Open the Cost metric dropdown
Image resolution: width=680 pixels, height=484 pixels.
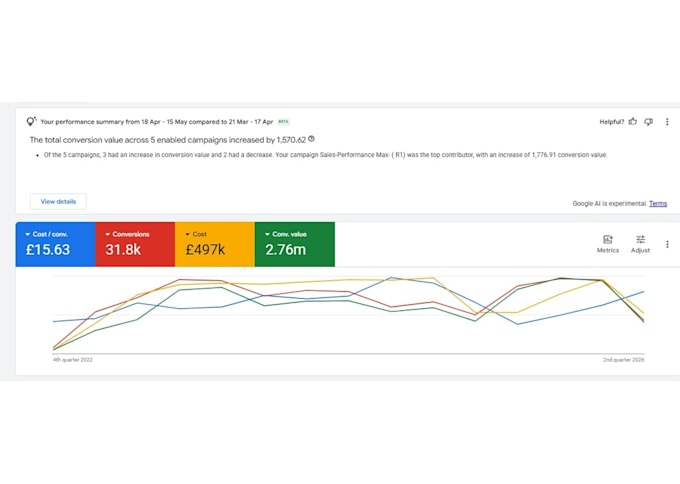pos(196,234)
